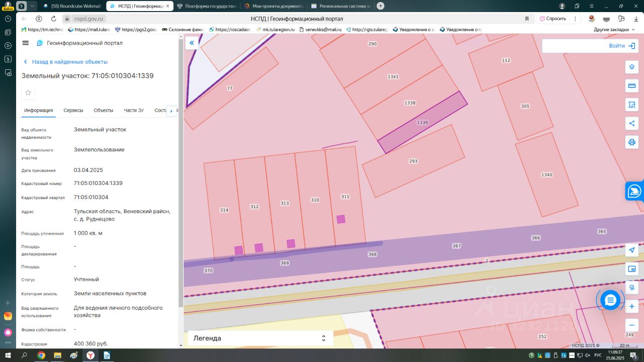The width and height of the screenshot is (644, 362).
Task: Switch to the Сервисы tab
Action: coord(73,111)
